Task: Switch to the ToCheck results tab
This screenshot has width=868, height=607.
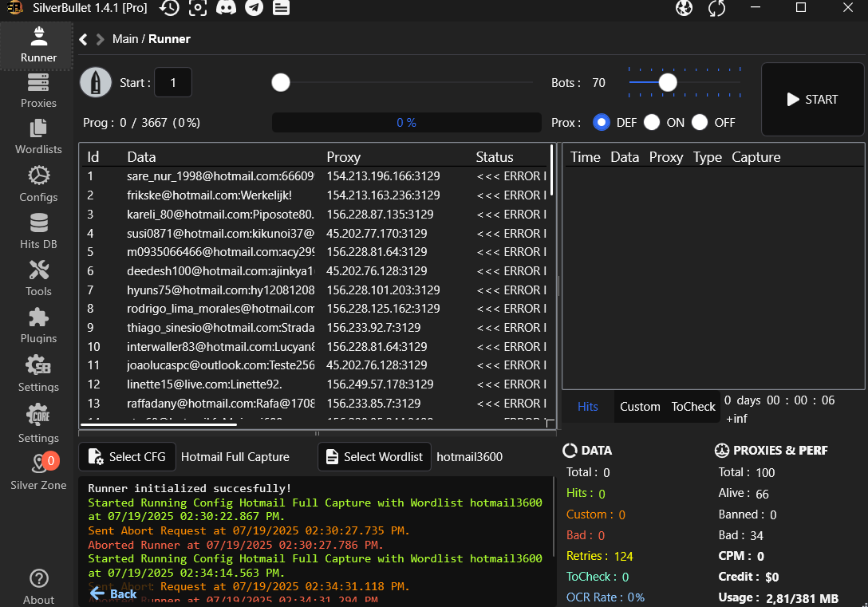Action: (x=692, y=407)
